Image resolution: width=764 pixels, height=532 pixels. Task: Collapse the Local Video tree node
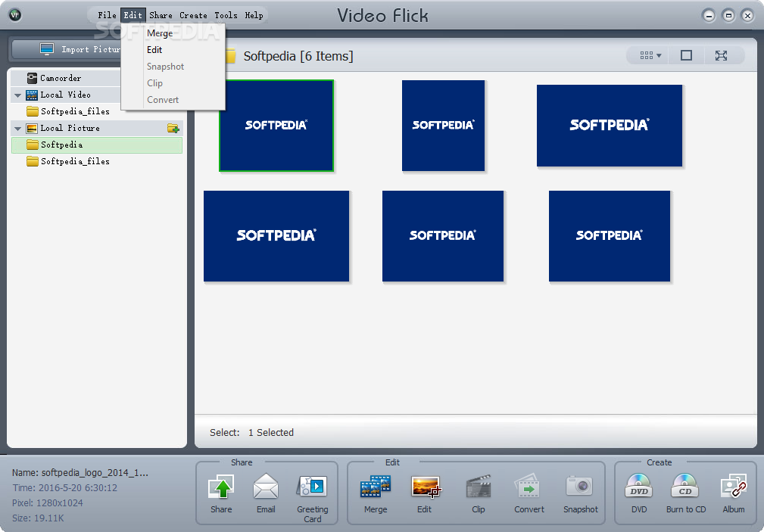pyautogui.click(x=18, y=95)
